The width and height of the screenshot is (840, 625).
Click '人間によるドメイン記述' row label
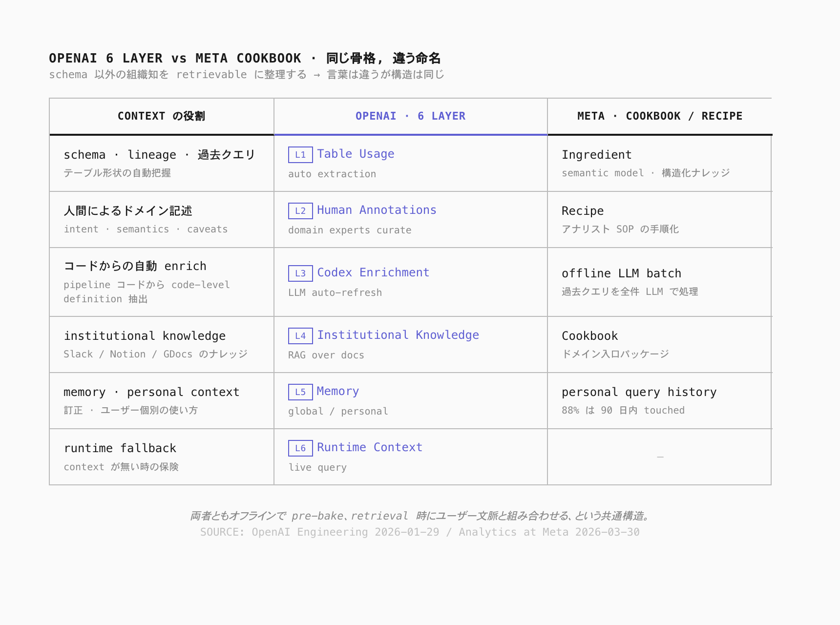tap(128, 211)
